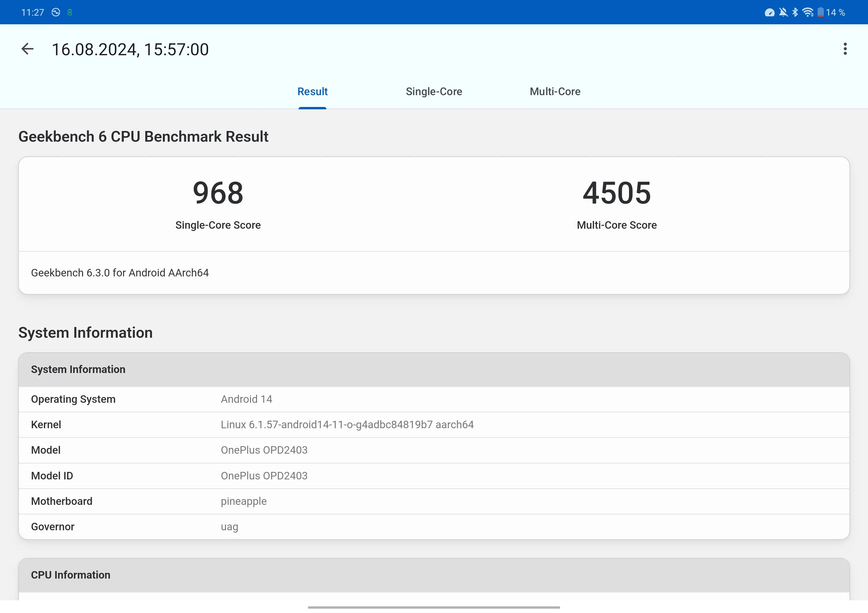Go back using the arrow icon
This screenshot has width=868, height=613.
27,49
